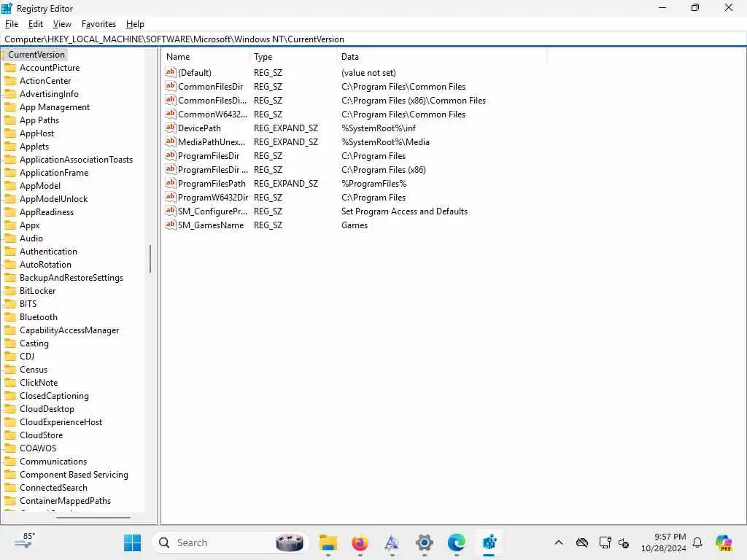
Task: Click the taskbar Search box
Action: [230, 542]
